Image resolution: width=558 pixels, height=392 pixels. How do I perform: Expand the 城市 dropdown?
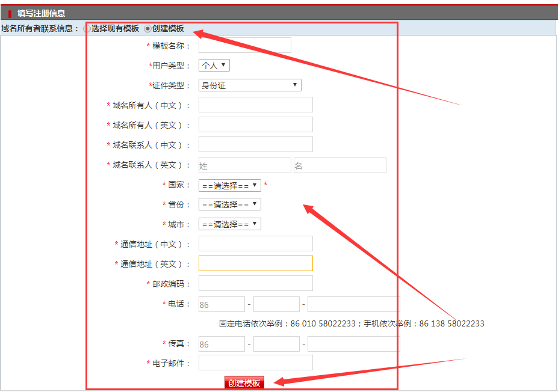coord(229,224)
